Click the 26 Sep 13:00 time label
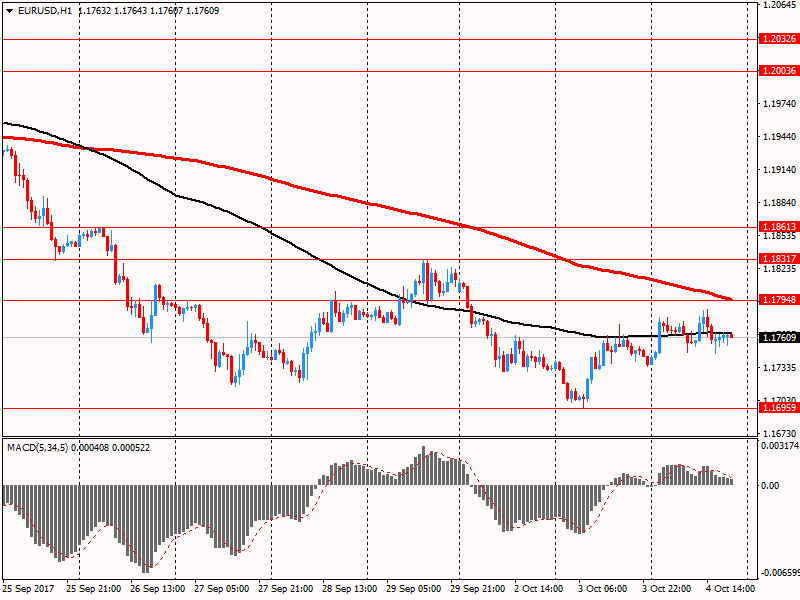Viewport: 800px width, 600px height. tap(158, 589)
